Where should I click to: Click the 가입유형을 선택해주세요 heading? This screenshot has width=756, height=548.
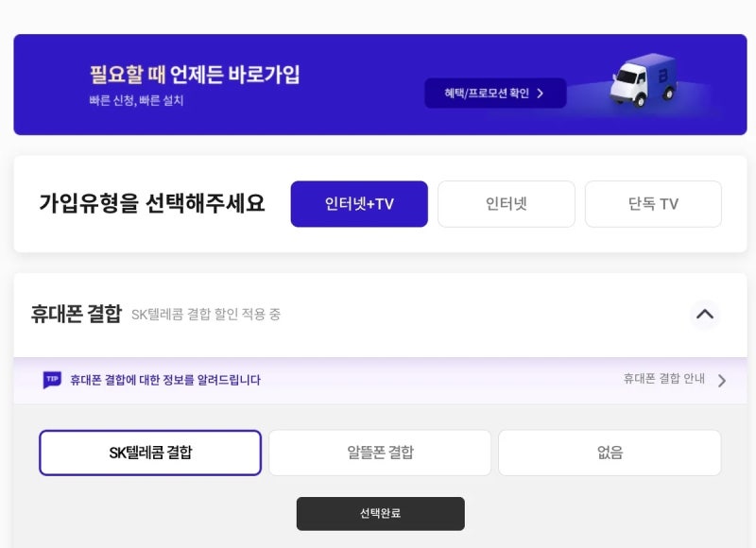pos(152,203)
